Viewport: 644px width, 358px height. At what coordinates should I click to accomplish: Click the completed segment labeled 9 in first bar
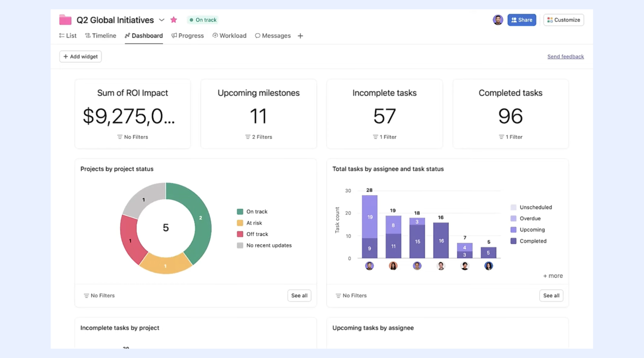(x=370, y=248)
